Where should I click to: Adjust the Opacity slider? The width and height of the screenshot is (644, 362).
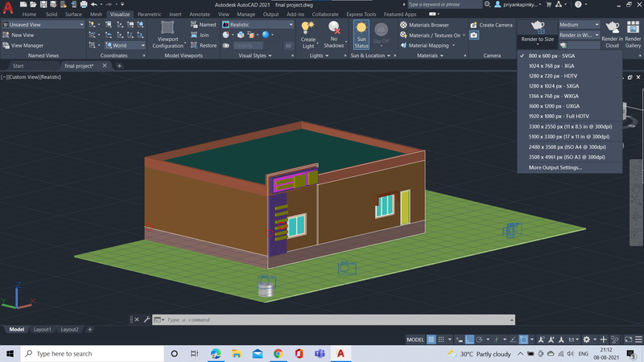tap(263, 45)
